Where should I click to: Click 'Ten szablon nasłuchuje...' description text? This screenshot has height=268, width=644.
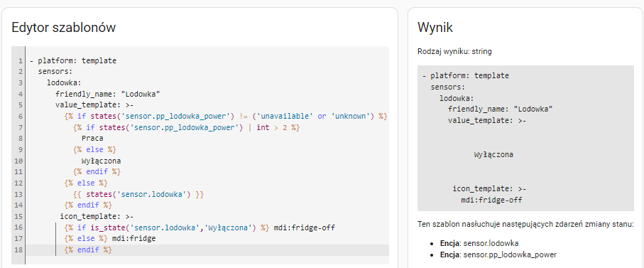click(x=525, y=224)
